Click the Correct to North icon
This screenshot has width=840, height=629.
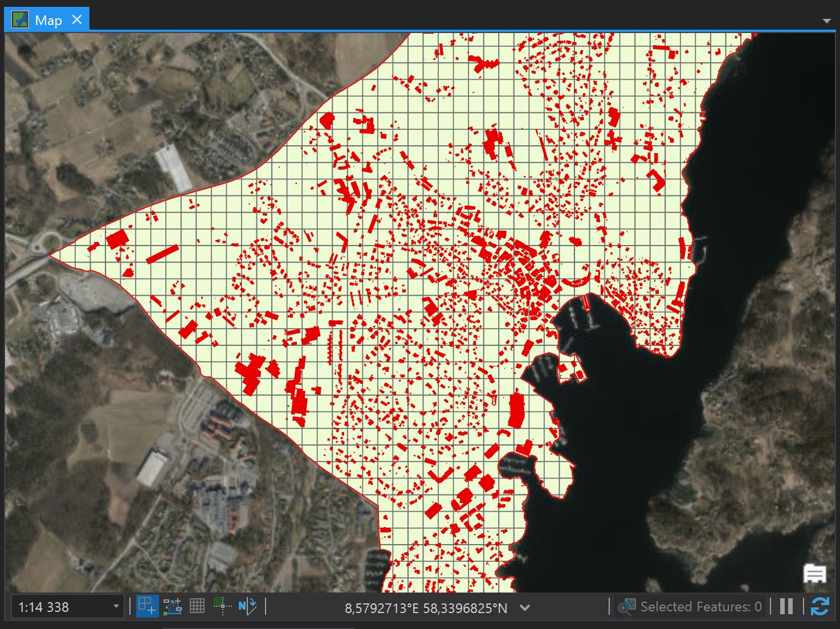[248, 606]
